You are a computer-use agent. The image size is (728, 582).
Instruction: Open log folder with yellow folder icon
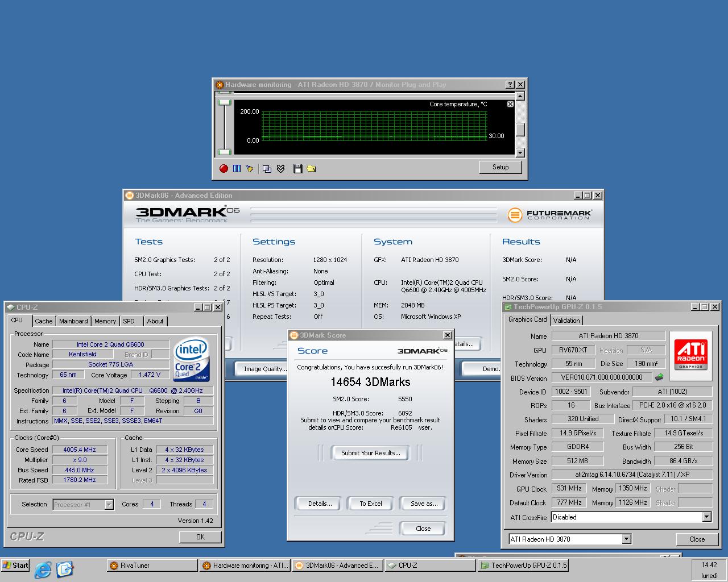click(311, 168)
